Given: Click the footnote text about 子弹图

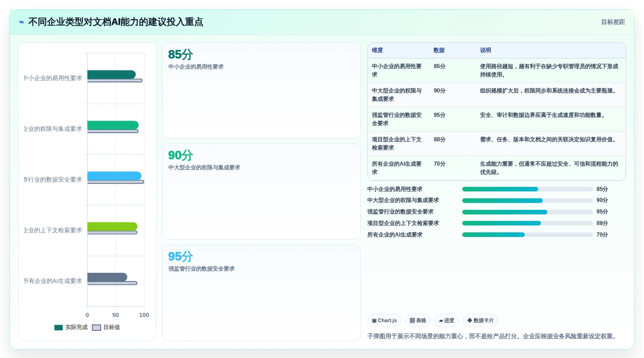Looking at the screenshot, I should click(x=492, y=336).
